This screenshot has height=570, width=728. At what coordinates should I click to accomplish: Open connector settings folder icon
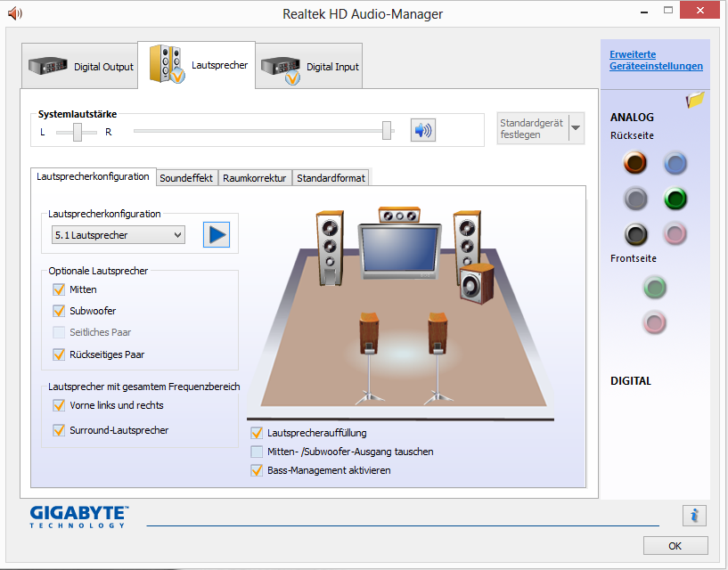pos(695,100)
